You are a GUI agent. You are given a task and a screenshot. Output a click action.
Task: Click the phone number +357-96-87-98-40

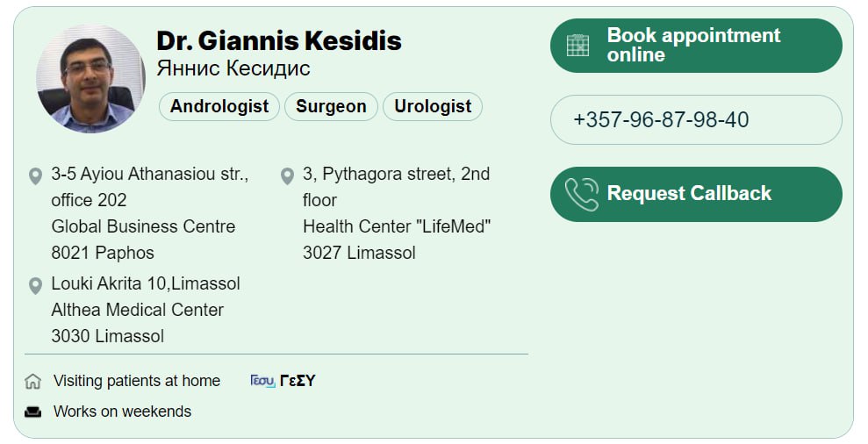tap(661, 120)
